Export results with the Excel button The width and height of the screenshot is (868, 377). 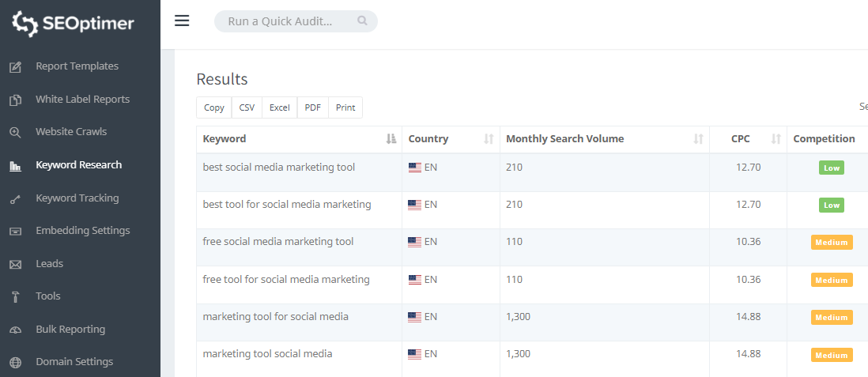(279, 107)
